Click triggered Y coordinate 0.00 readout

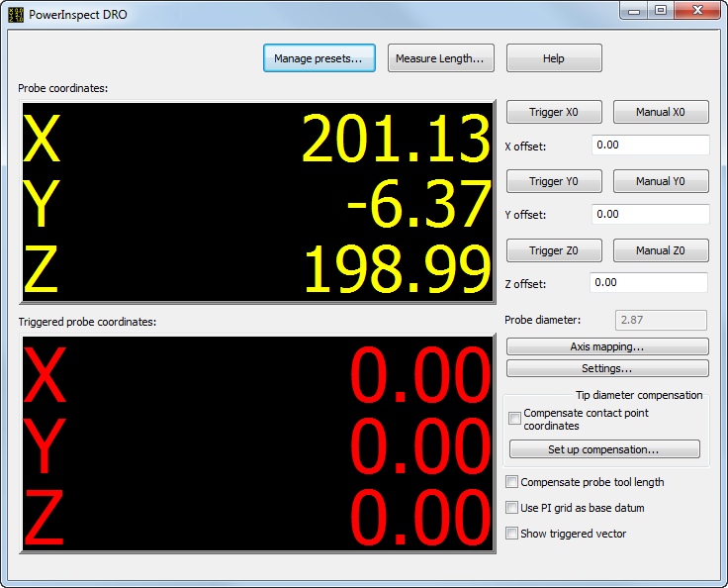[x=420, y=445]
